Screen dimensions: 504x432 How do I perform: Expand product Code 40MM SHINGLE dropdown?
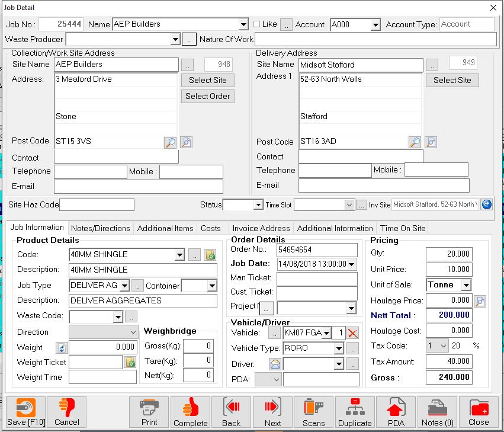tap(179, 255)
